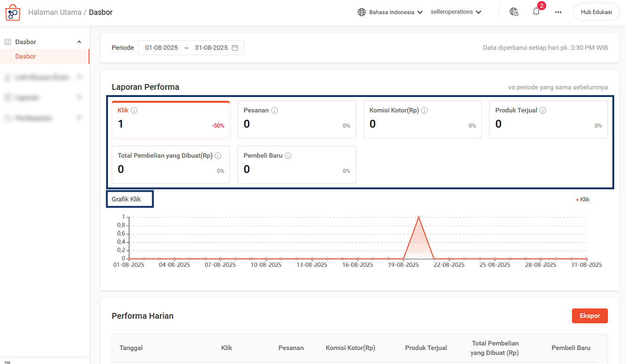This screenshot has width=626, height=364.
Task: Select the Pembeli Baru metric card
Action: tap(297, 164)
